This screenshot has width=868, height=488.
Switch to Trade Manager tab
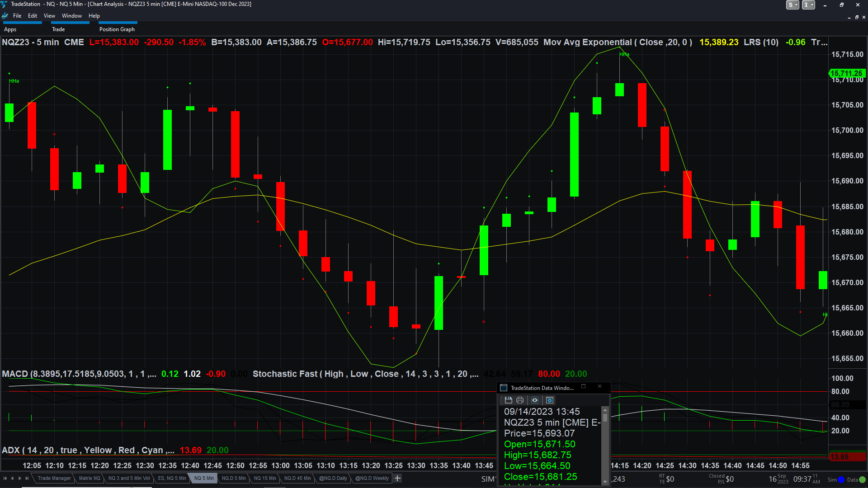click(x=54, y=478)
